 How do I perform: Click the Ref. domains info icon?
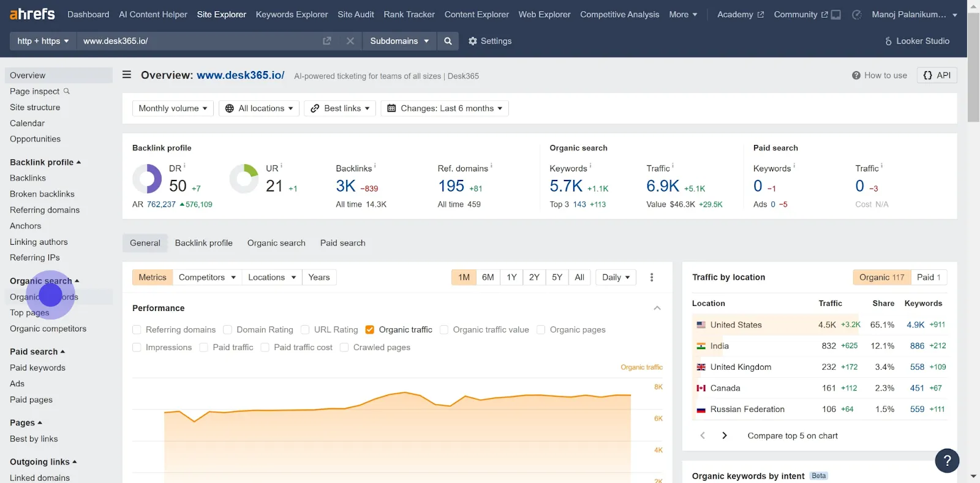[491, 165]
